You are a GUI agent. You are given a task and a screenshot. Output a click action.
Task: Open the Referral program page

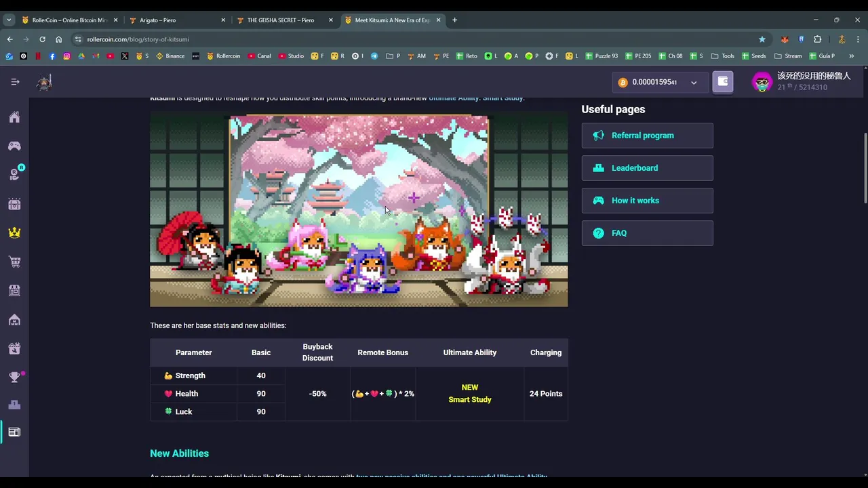pyautogui.click(x=647, y=136)
